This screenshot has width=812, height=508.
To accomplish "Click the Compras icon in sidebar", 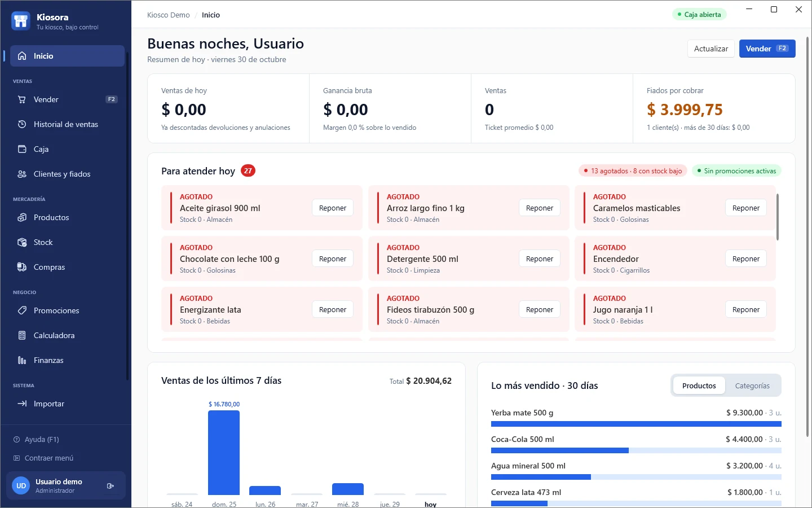I will click(x=22, y=267).
